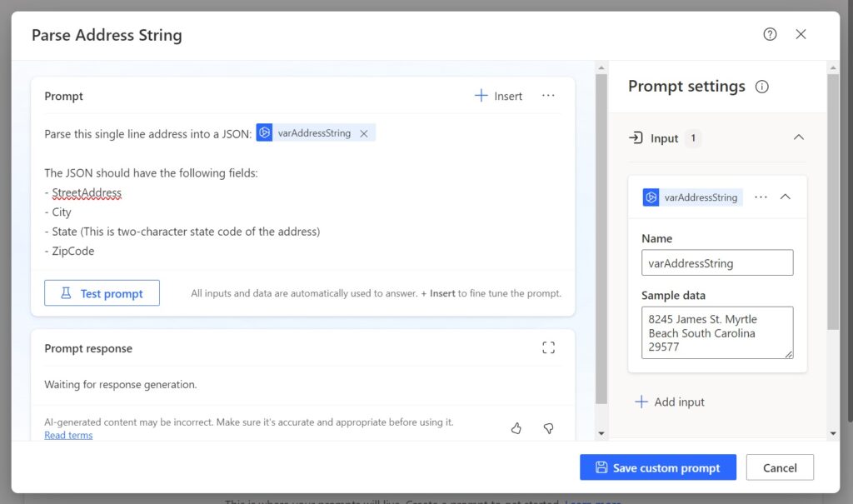
Task: Collapse the Input section chevron
Action: coord(798,137)
